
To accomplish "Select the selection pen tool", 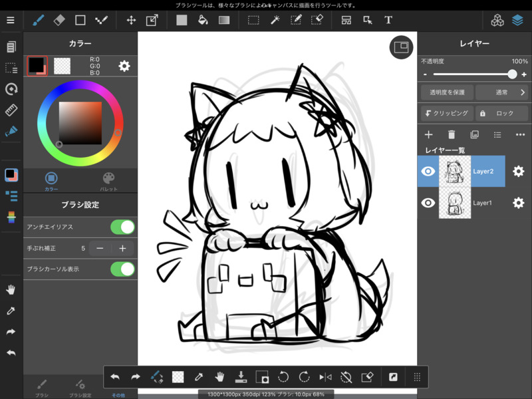I will tap(296, 21).
